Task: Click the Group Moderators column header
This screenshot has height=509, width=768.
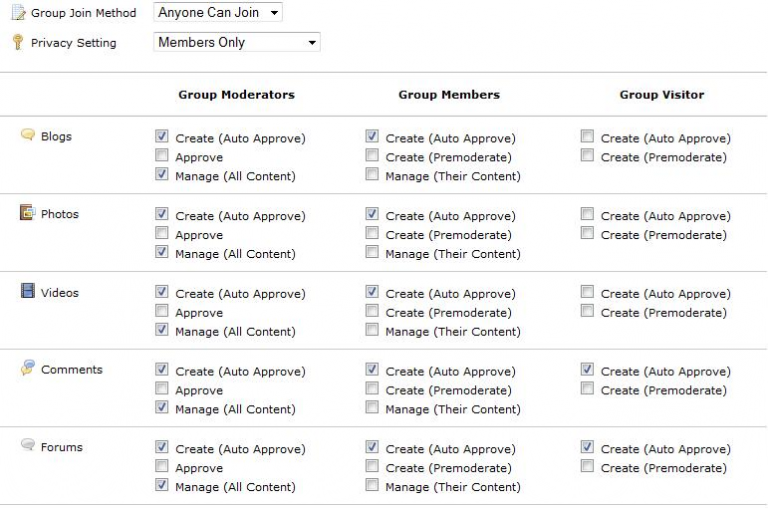Action: pos(237,95)
